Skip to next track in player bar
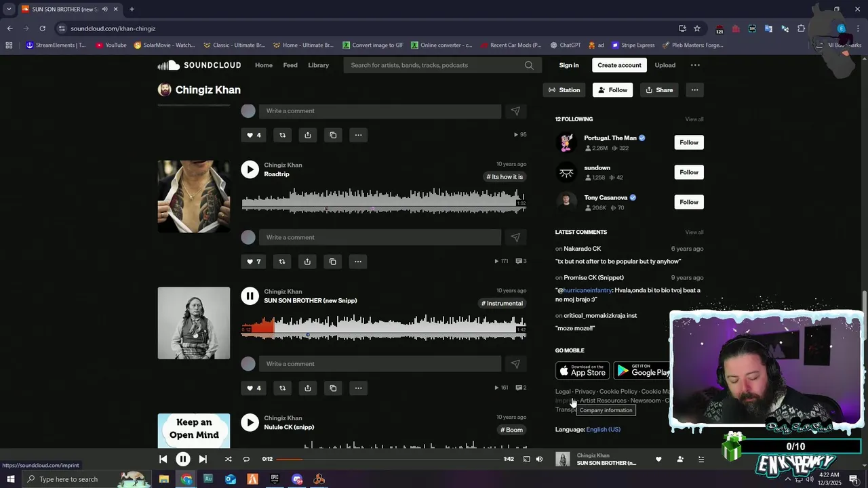The image size is (868, 488). coord(203,459)
